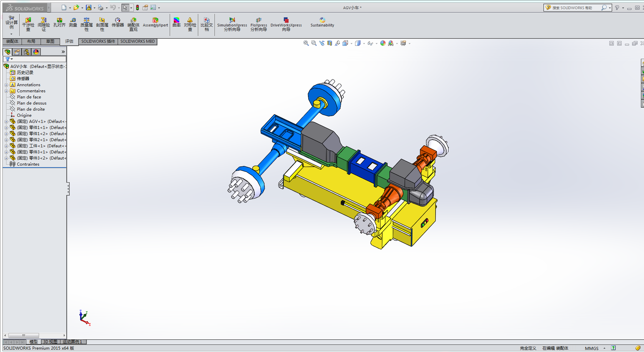This screenshot has width=644, height=352.
Task: Open the Sustainability tool
Action: [x=322, y=22]
